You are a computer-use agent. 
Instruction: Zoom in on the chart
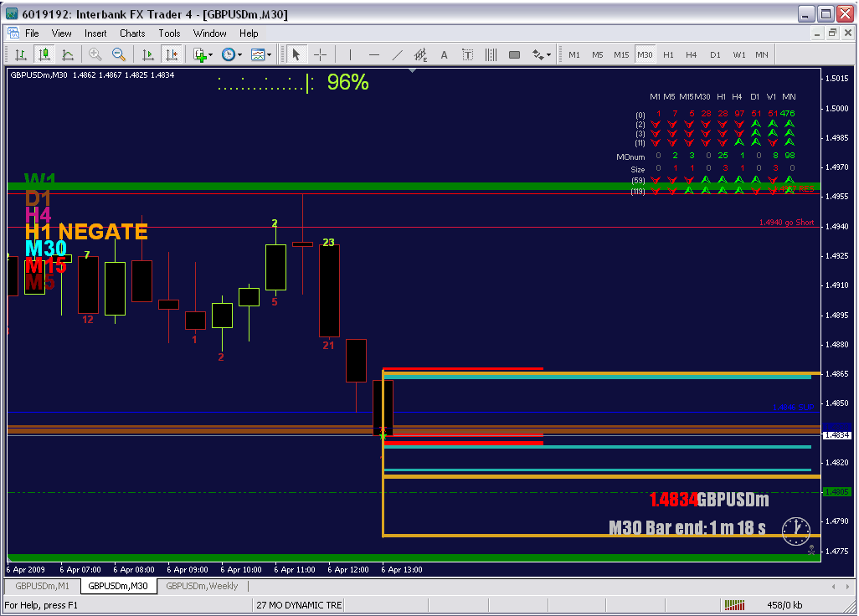tap(95, 54)
